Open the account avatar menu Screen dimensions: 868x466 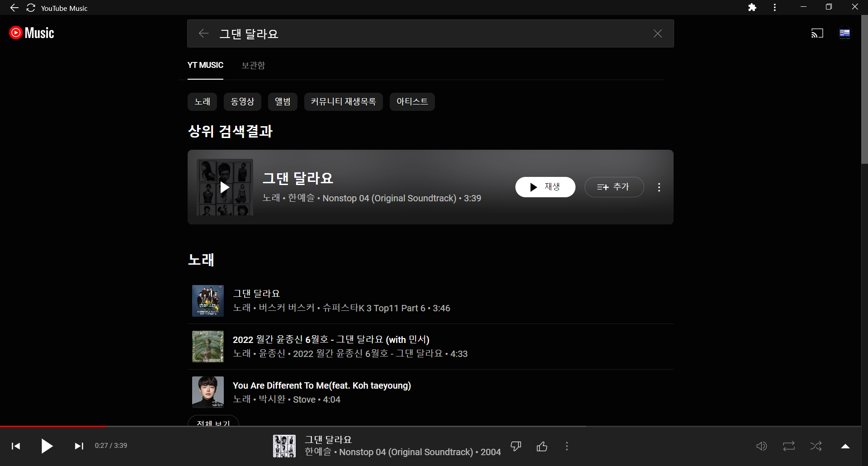845,33
